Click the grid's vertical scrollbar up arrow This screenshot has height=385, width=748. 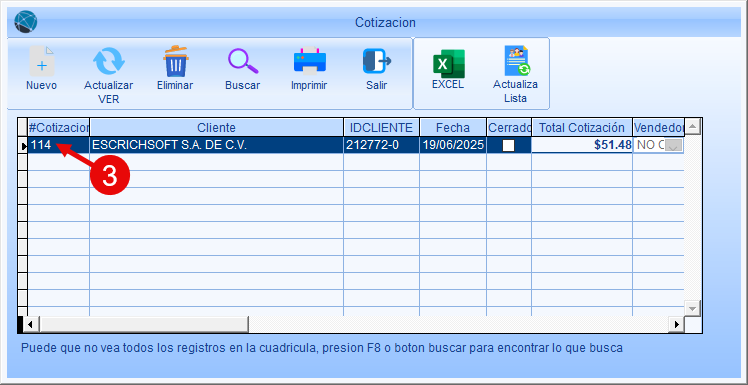pyautogui.click(x=693, y=126)
